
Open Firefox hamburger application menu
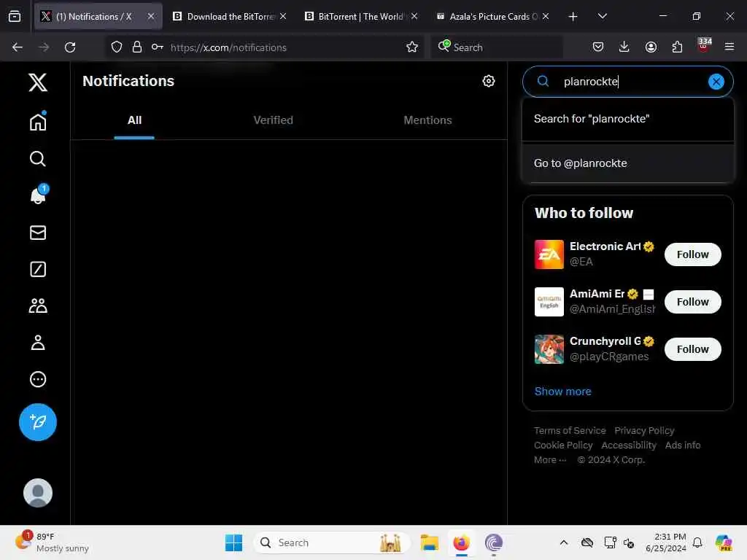(x=729, y=47)
